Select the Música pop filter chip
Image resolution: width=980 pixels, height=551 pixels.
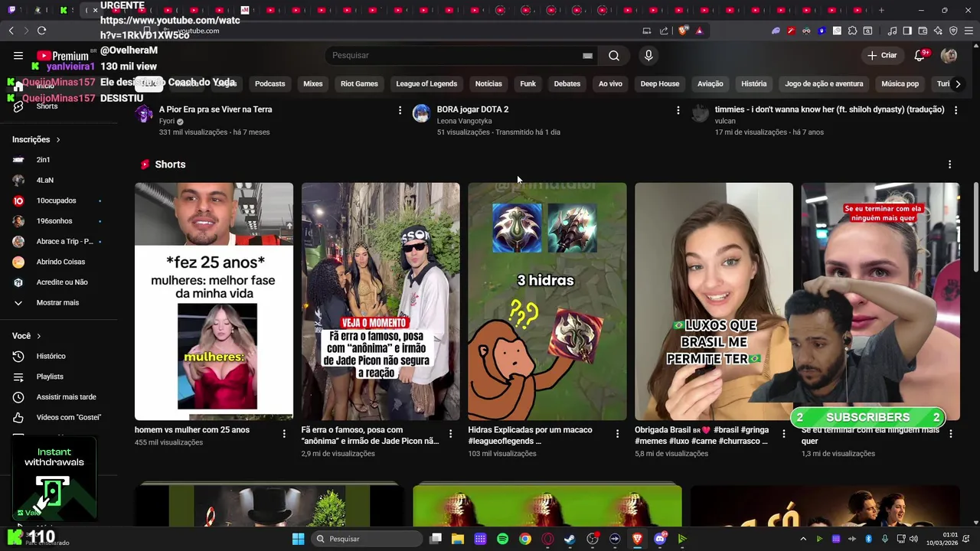[x=900, y=83]
